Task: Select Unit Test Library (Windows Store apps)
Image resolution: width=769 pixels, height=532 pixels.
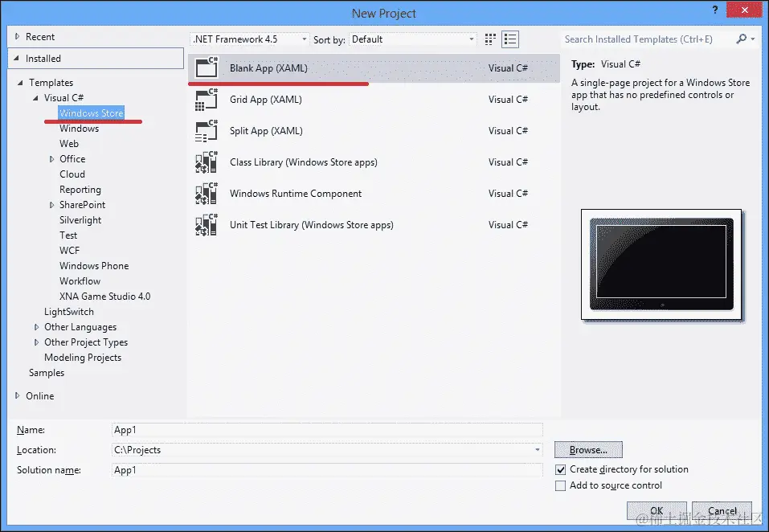Action: [312, 224]
